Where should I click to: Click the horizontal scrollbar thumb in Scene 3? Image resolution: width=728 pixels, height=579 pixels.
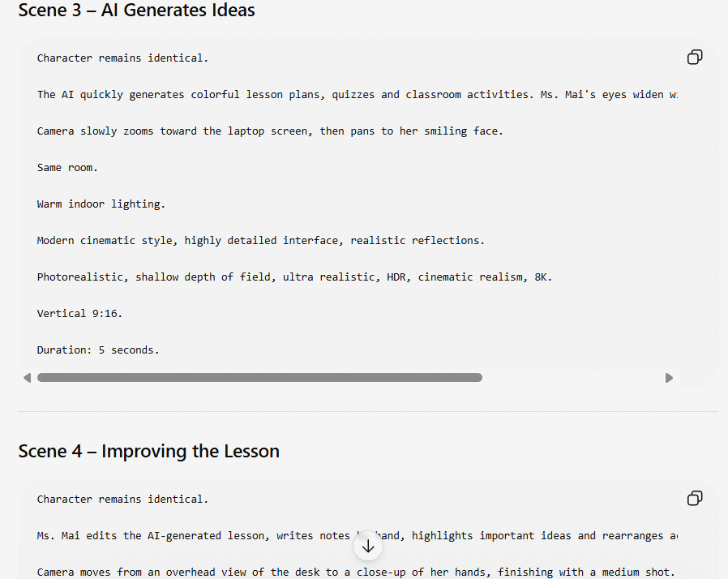click(x=259, y=378)
